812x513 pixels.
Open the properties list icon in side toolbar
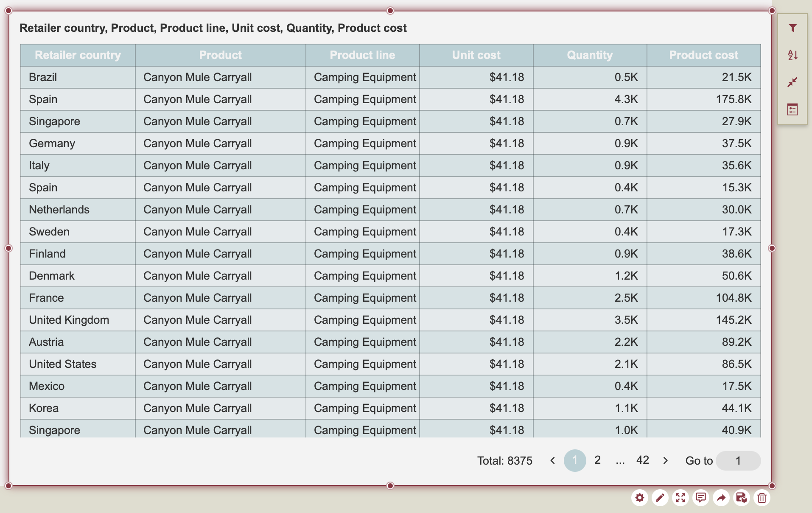click(792, 110)
